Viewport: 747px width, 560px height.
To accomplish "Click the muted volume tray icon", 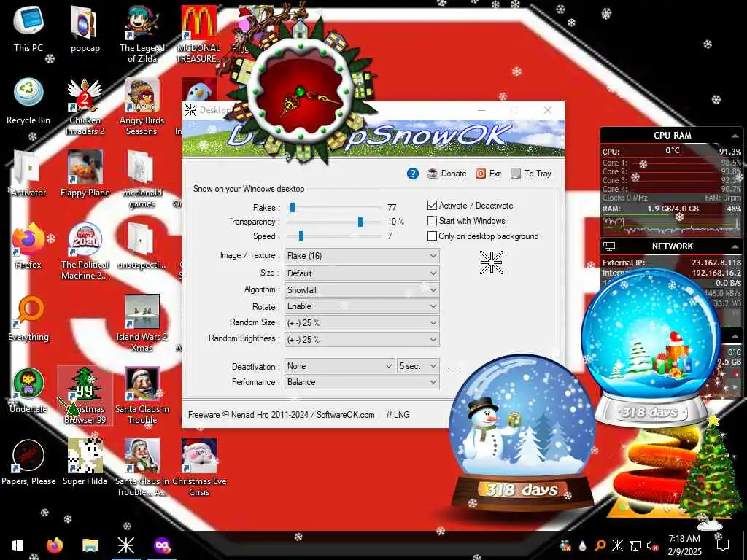I will tap(652, 545).
